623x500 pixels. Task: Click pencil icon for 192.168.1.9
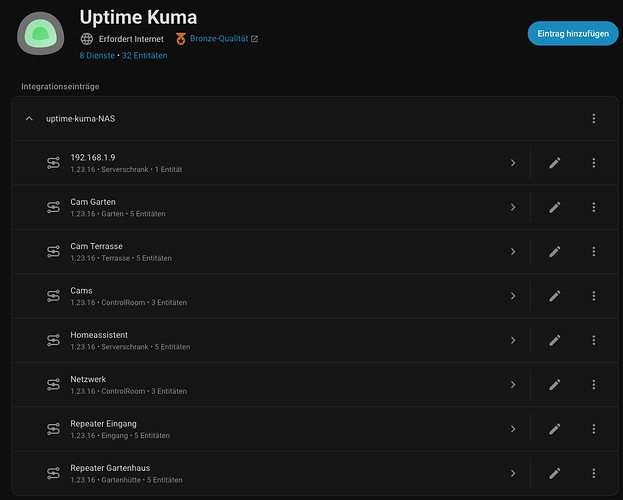555,163
